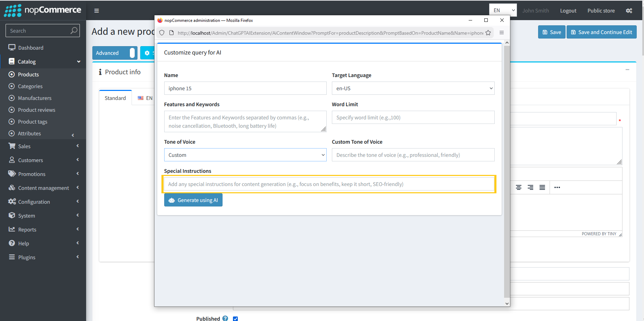Uncheck the Published checkbox
Image resolution: width=644 pixels, height=321 pixels.
(x=235, y=319)
